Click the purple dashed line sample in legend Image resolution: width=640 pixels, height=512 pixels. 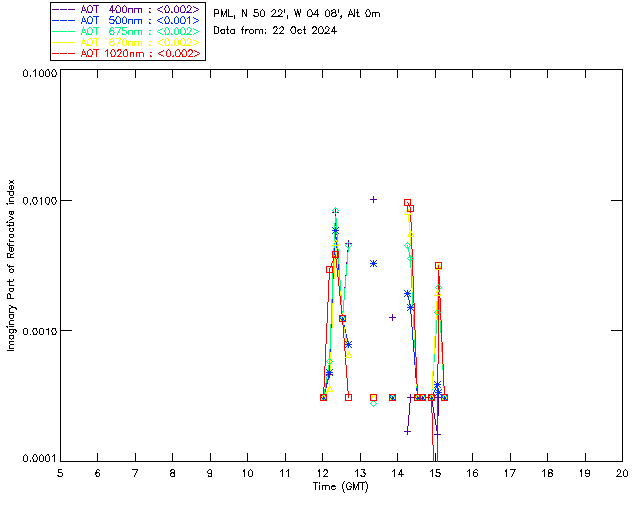(x=64, y=9)
